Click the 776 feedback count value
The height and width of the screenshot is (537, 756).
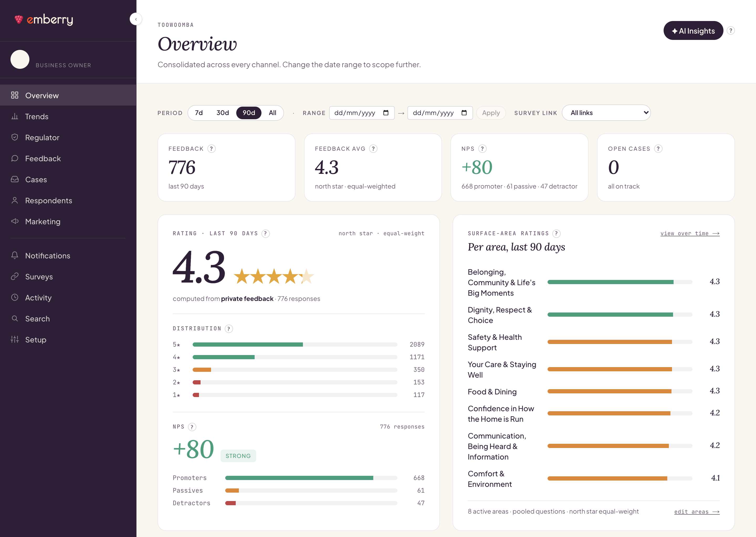pyautogui.click(x=182, y=167)
